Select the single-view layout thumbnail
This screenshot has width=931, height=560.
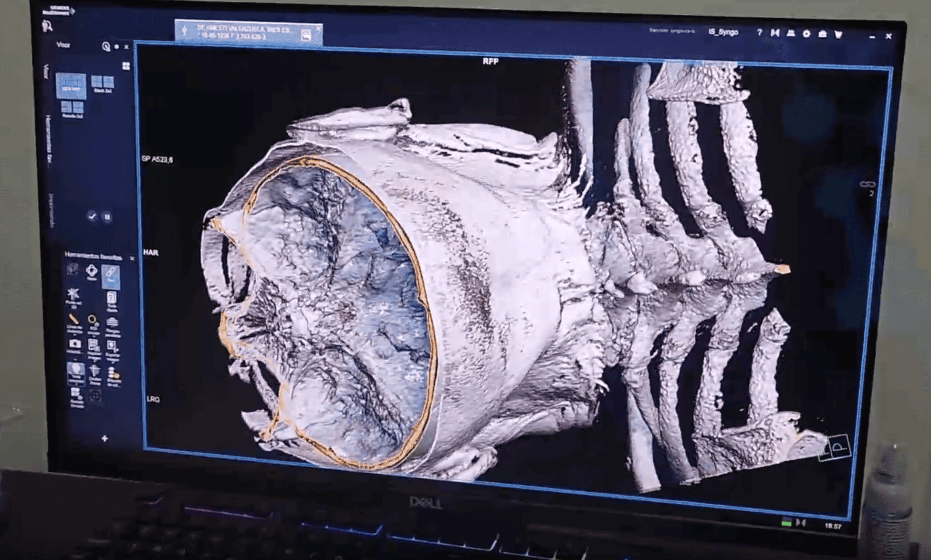(71, 85)
